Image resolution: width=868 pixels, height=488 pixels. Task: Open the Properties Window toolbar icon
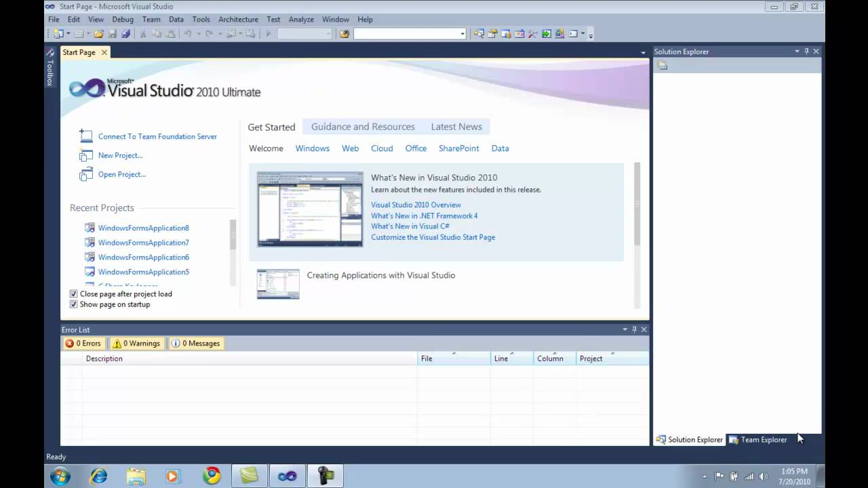coord(492,34)
